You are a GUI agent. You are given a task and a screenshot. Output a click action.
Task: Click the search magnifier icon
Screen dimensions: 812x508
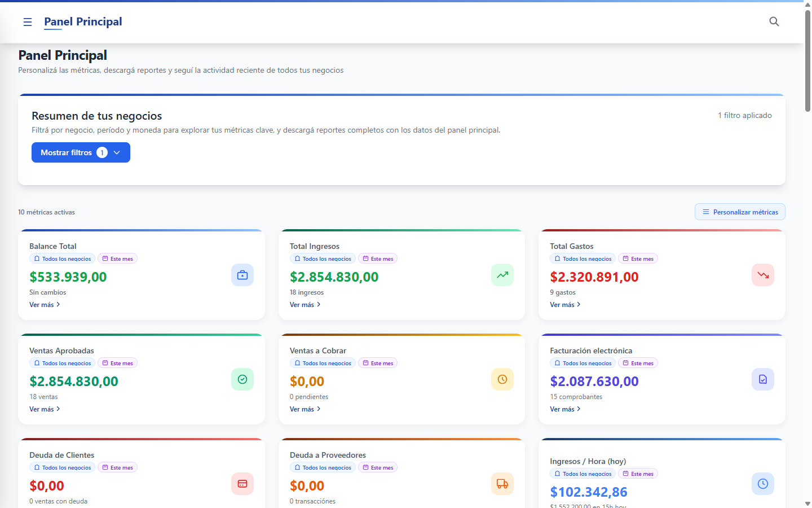pyautogui.click(x=774, y=21)
